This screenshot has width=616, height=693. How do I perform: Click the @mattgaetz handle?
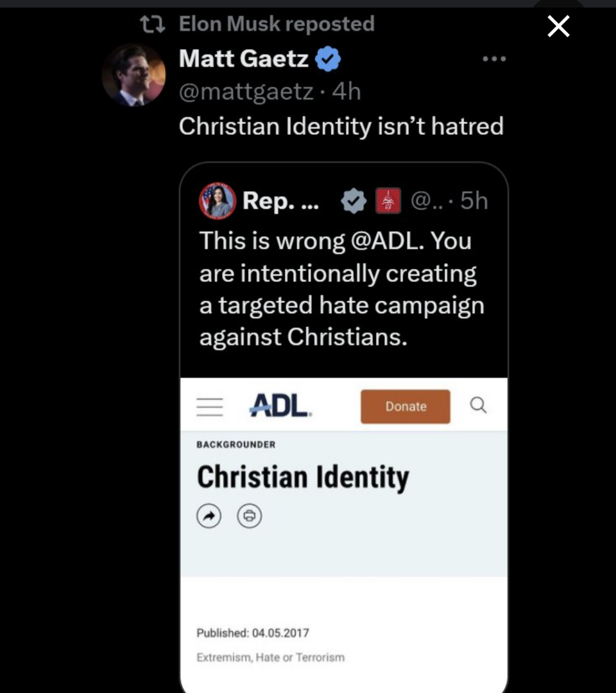[246, 91]
